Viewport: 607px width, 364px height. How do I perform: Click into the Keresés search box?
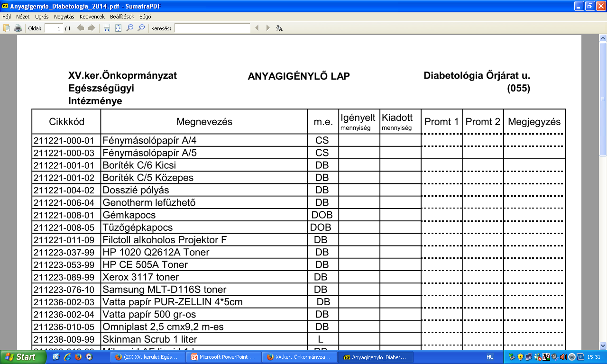212,28
